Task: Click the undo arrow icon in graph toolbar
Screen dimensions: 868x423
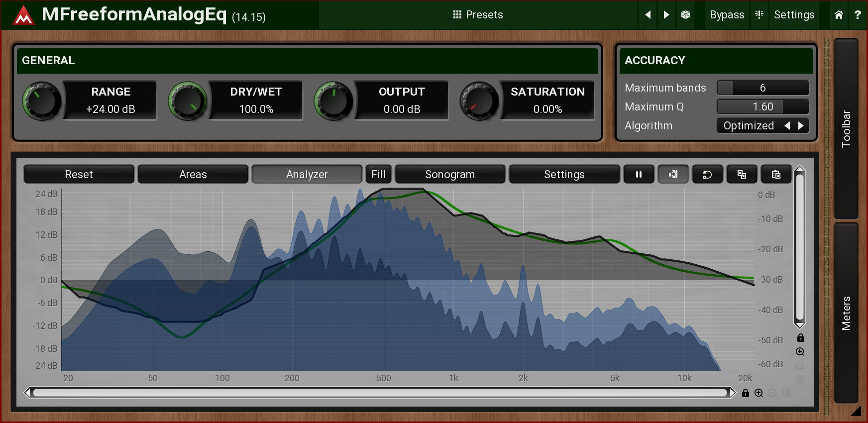Action: coord(707,175)
